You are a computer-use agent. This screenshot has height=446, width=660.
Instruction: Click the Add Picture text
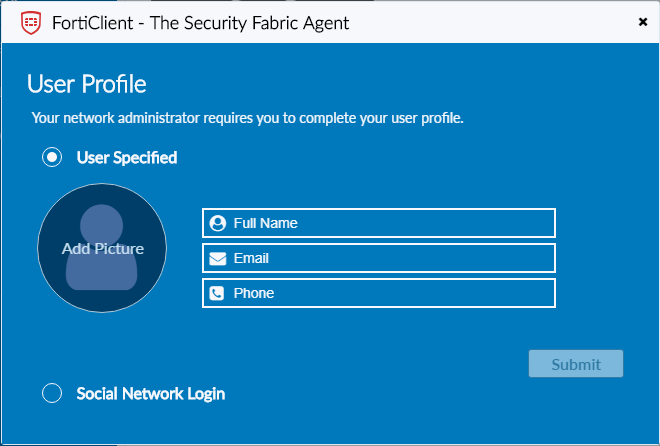click(x=103, y=248)
